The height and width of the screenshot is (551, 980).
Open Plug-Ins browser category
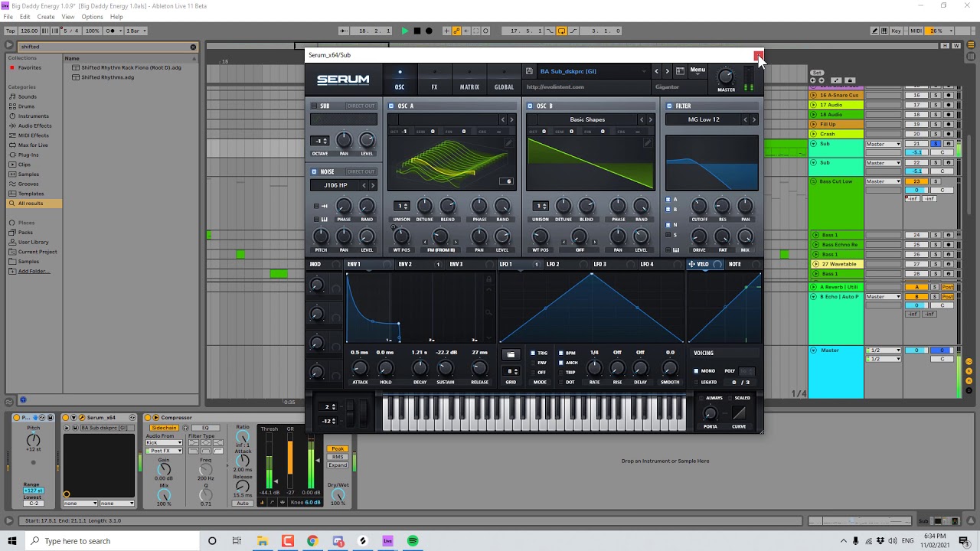[x=28, y=155]
